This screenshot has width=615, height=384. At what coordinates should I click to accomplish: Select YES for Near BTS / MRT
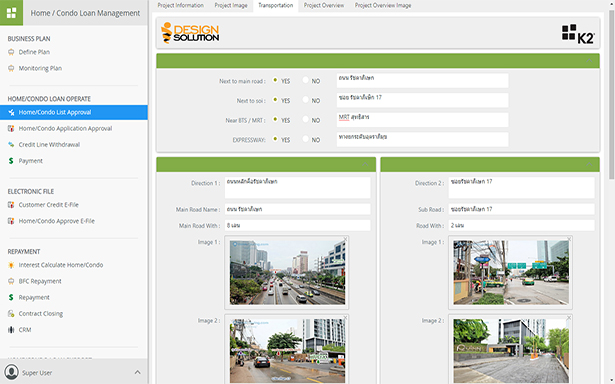[x=275, y=119]
